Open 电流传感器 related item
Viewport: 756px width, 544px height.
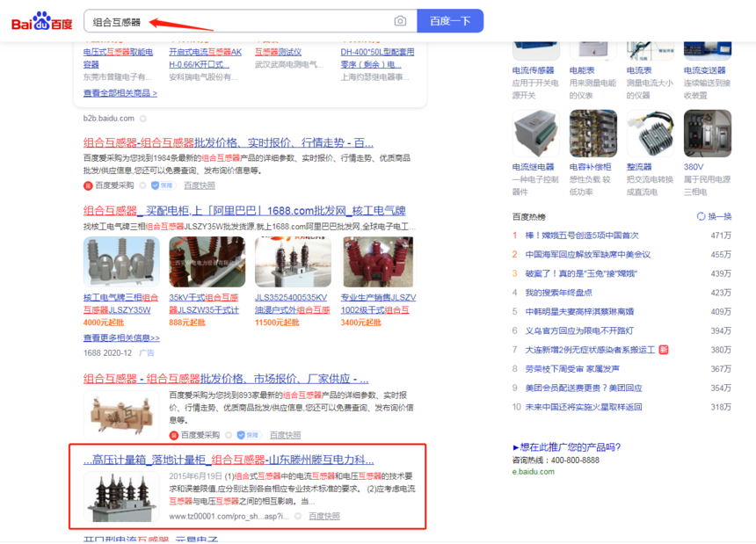(x=533, y=70)
